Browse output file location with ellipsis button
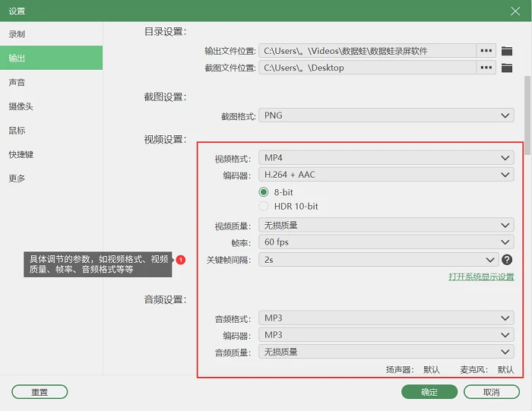This screenshot has width=532, height=411. point(486,51)
